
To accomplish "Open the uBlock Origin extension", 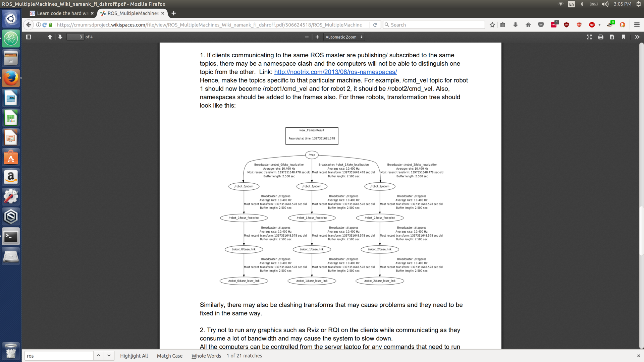I will pyautogui.click(x=567, y=24).
